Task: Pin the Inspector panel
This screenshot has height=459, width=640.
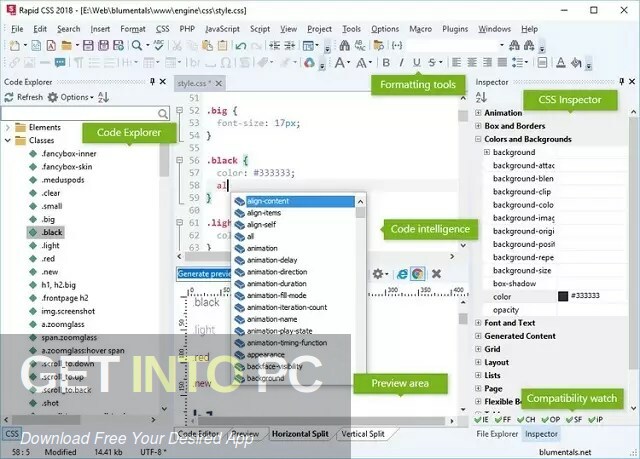Action: pyautogui.click(x=621, y=82)
